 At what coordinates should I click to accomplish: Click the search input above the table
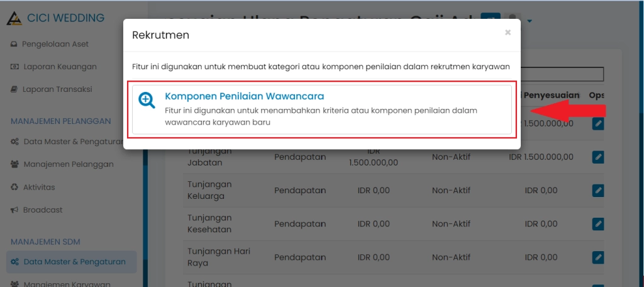click(562, 74)
